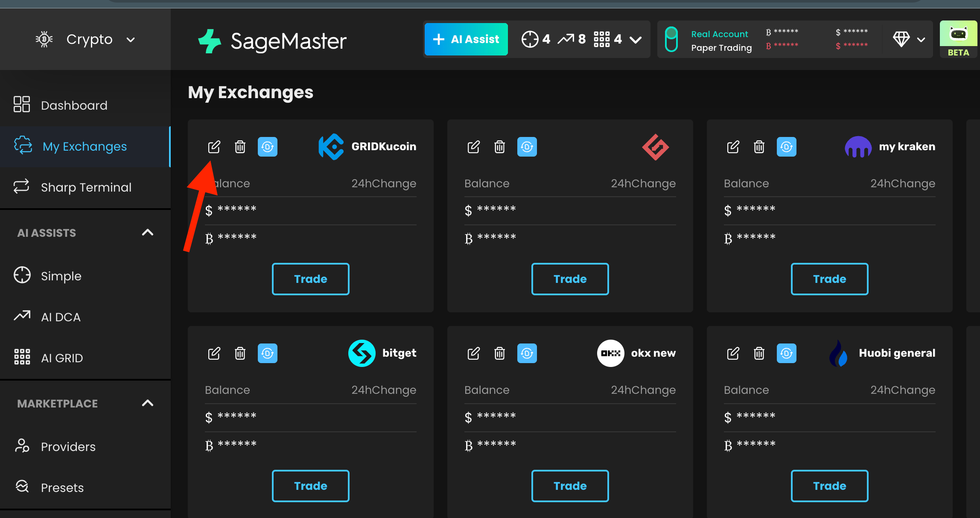Click the bitget exchange name

399,353
